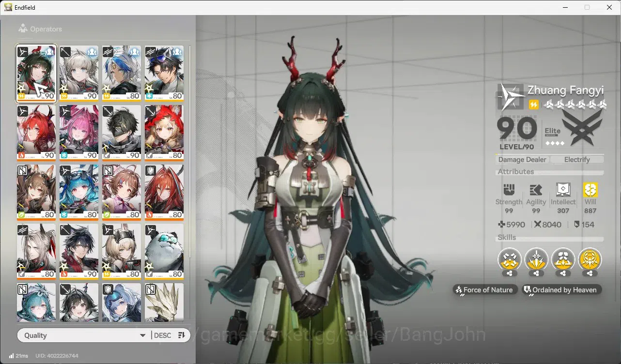Viewport: 621px width, 364px height.
Task: Click the operator list scrollbar
Action: (x=190, y=152)
